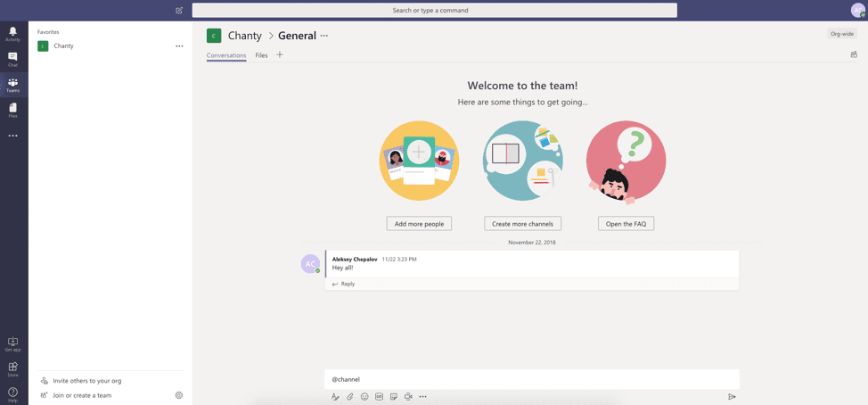Insert a GIF

(x=380, y=396)
